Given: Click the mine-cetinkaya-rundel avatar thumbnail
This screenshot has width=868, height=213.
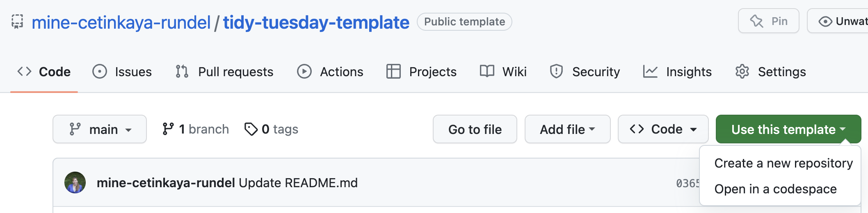Looking at the screenshot, I should (x=75, y=183).
